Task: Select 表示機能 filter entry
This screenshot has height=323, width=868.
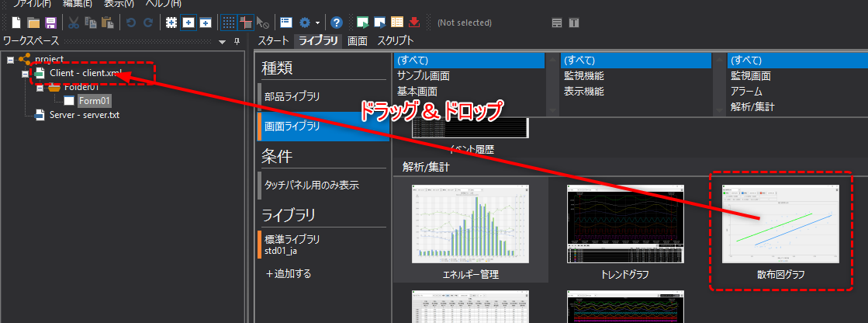Action: click(x=583, y=92)
